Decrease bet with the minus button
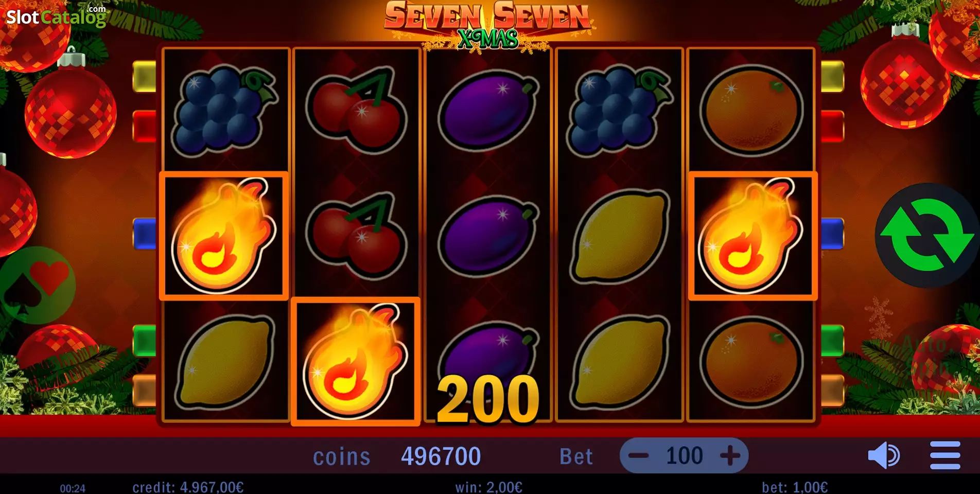Image resolution: width=980 pixels, height=494 pixels. [x=639, y=455]
